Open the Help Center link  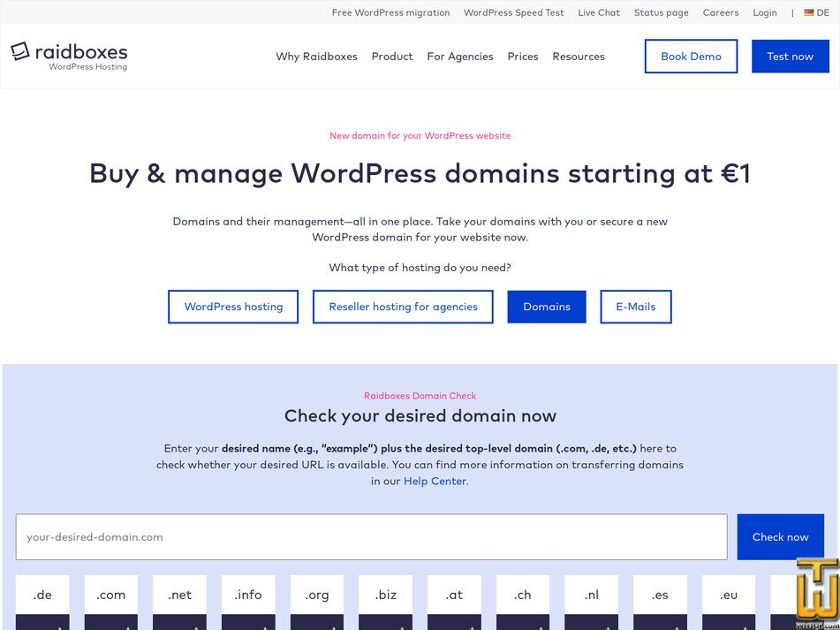(x=435, y=482)
